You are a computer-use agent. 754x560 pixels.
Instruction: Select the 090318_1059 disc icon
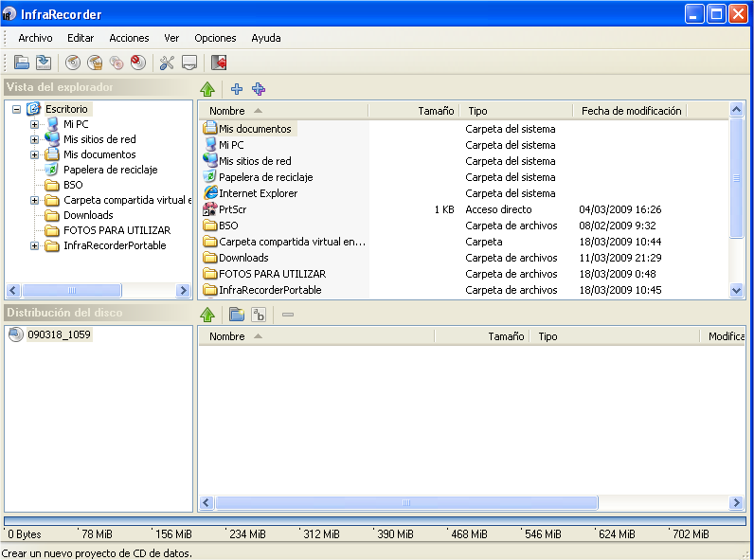(x=16, y=334)
